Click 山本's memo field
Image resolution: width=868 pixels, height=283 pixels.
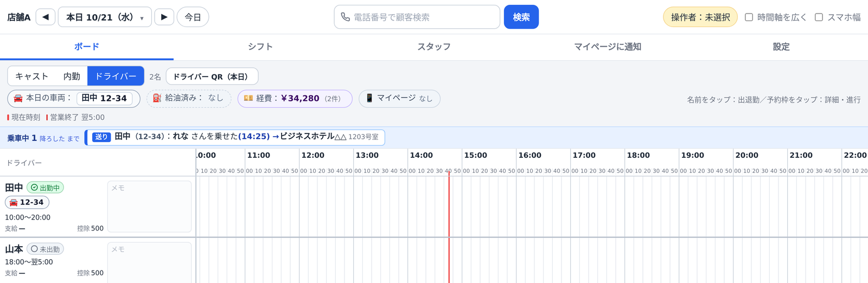coord(149,263)
